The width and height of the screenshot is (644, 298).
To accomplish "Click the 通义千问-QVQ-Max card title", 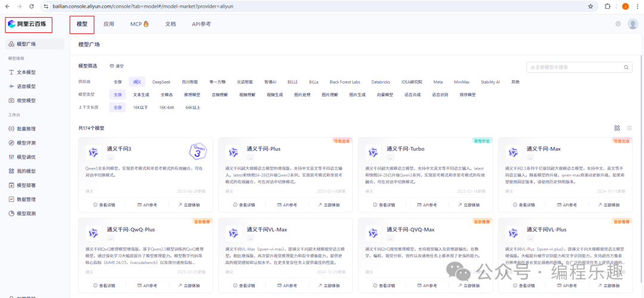I will click(x=411, y=229).
